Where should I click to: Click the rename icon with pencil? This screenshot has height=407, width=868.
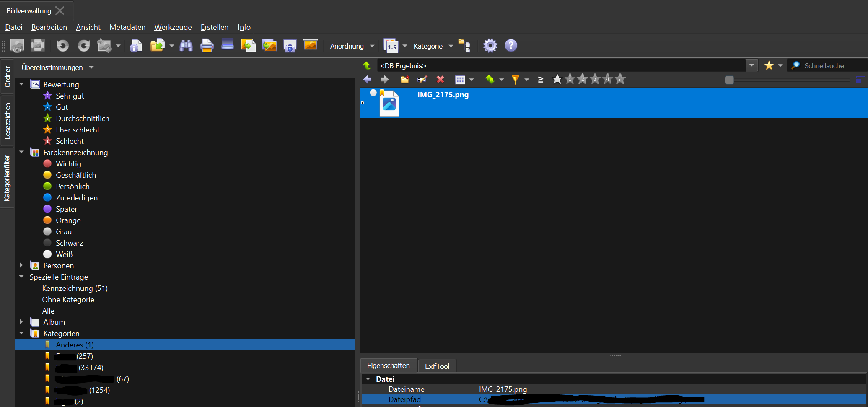pyautogui.click(x=422, y=80)
